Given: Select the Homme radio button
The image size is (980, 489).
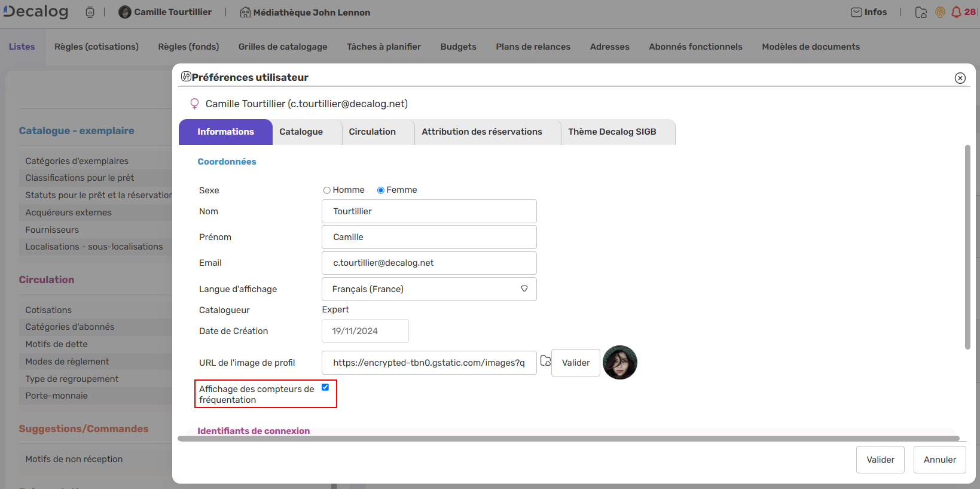Looking at the screenshot, I should click(327, 190).
